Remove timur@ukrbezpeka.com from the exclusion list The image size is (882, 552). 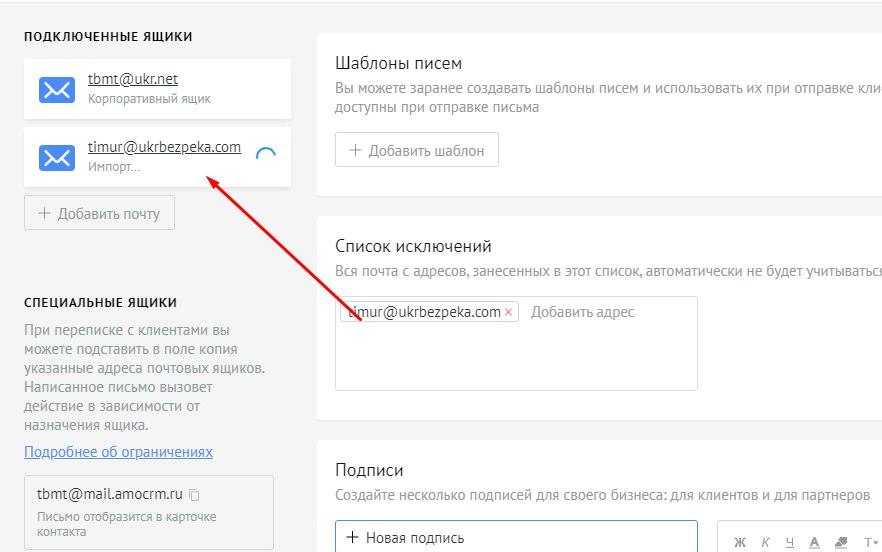click(x=508, y=312)
